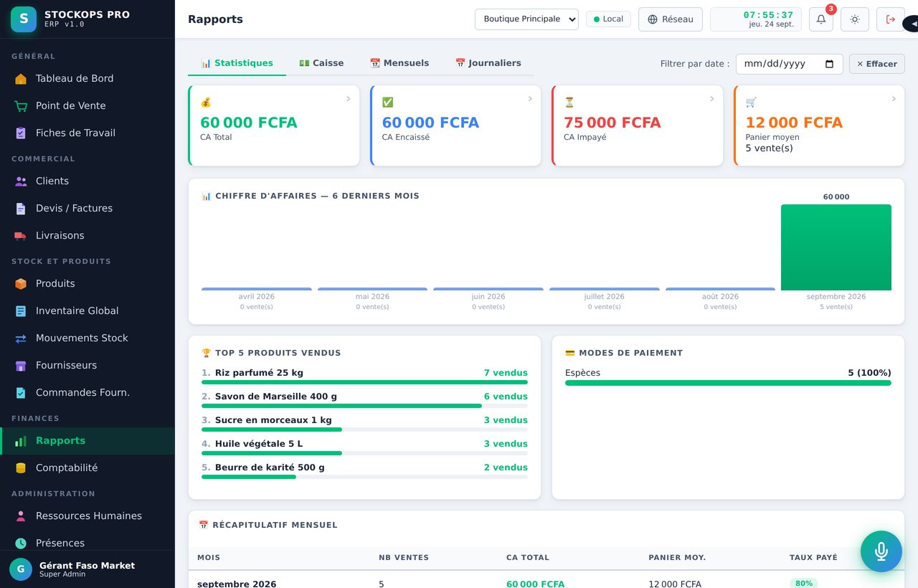Viewport: 918px width, 588px height.
Task: Click the Livraisons truck icon
Action: coord(21,236)
